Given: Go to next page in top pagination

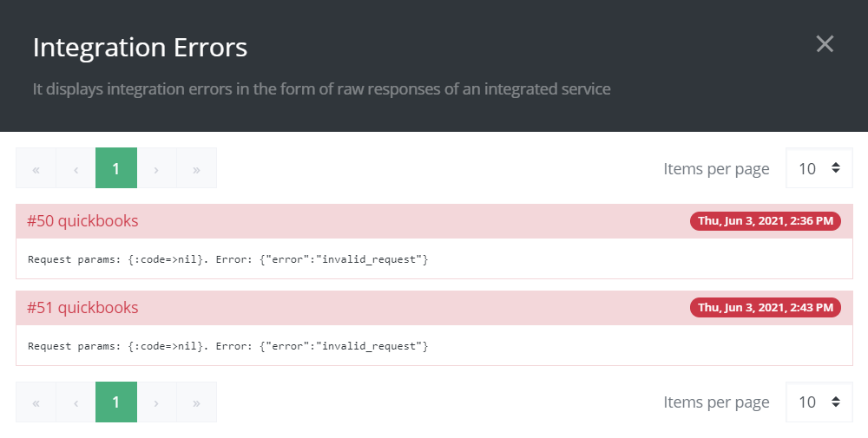Looking at the screenshot, I should pyautogui.click(x=156, y=168).
